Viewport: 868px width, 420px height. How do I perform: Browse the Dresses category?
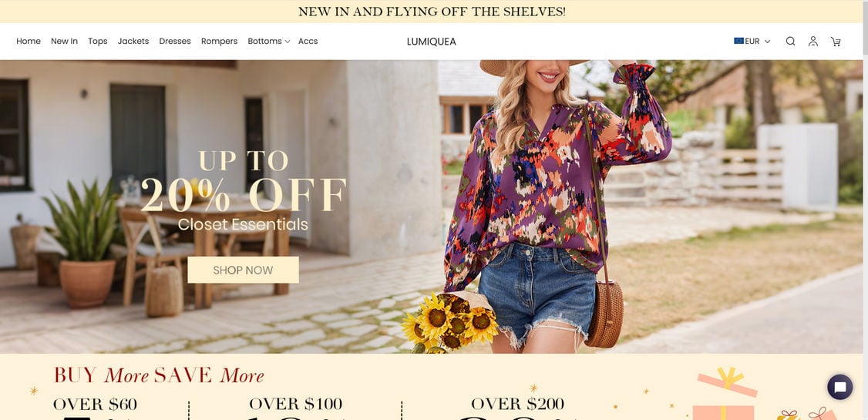point(175,41)
